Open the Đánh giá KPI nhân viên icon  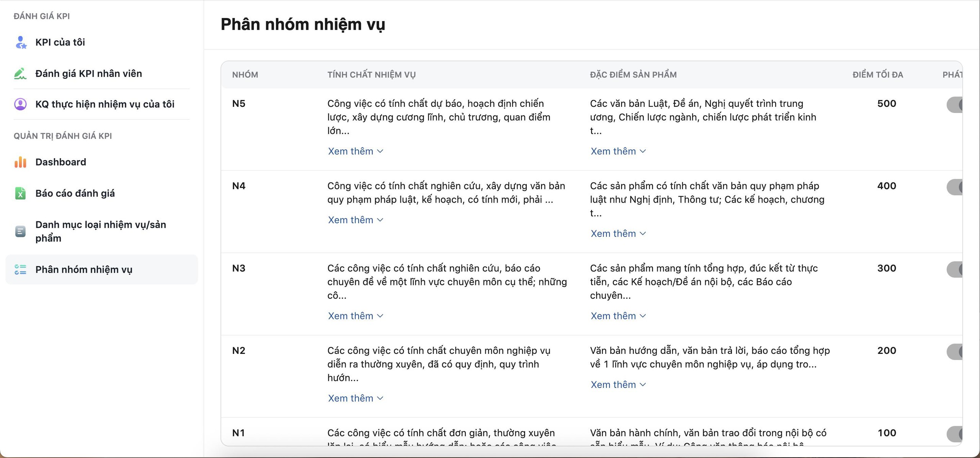(x=21, y=74)
